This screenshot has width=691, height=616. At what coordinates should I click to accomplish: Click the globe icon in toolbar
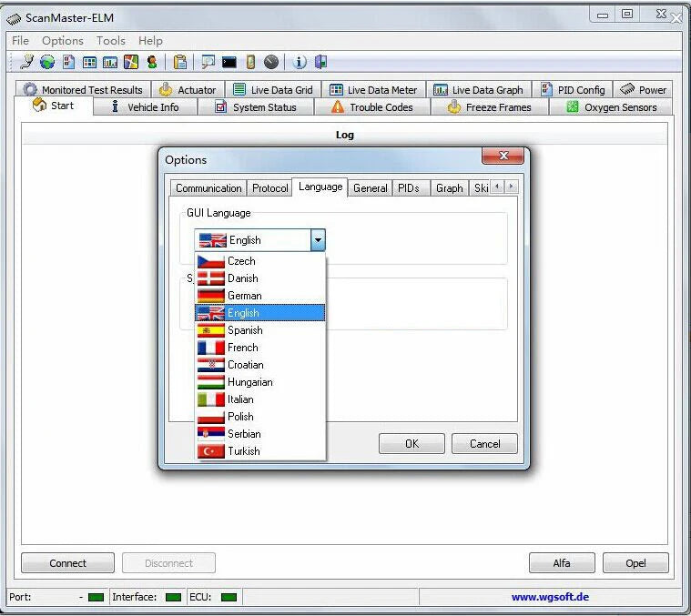point(46,62)
